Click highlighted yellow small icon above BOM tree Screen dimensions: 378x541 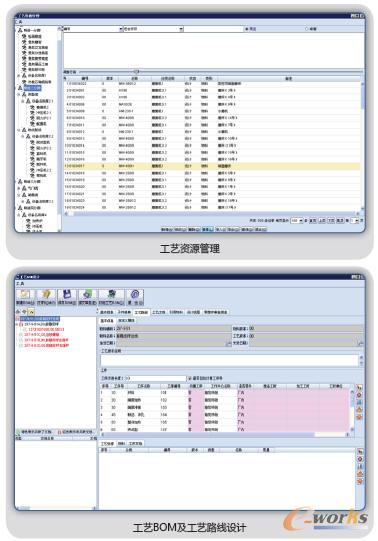click(31, 312)
